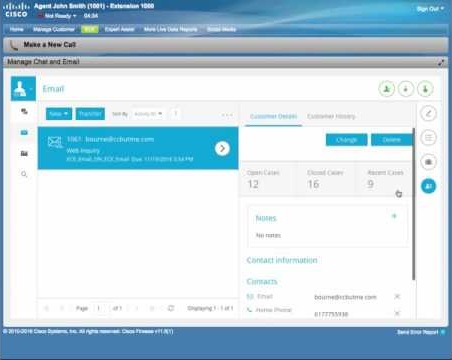452x360 pixels.
Task: Open the chat inbox icon in left sidebar
Action: 24,111
